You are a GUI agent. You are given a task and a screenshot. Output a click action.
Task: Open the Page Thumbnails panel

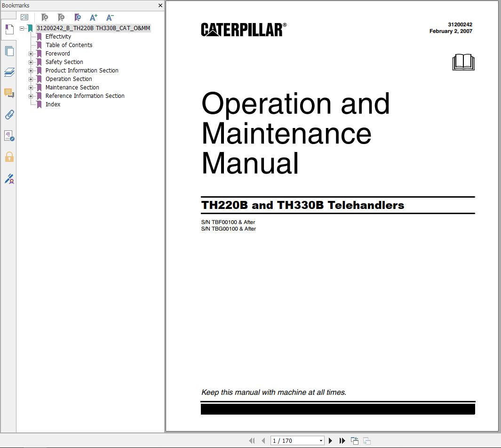point(8,51)
